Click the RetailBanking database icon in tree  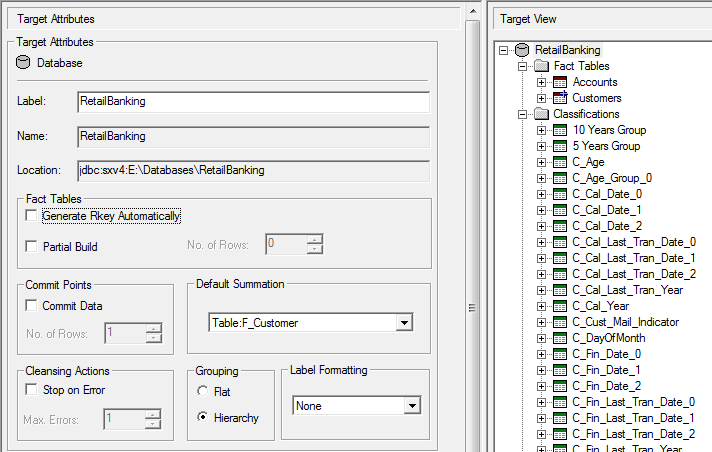(x=522, y=50)
